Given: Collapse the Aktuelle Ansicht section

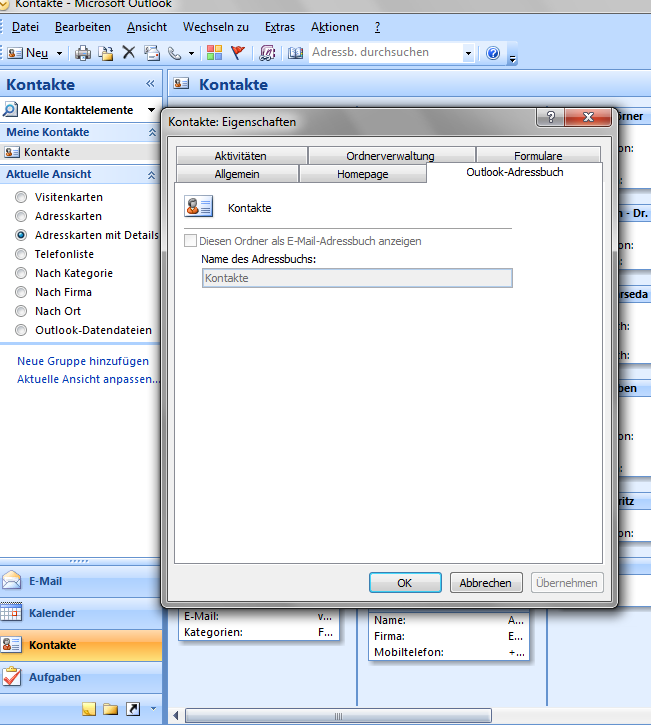Looking at the screenshot, I should (152, 175).
